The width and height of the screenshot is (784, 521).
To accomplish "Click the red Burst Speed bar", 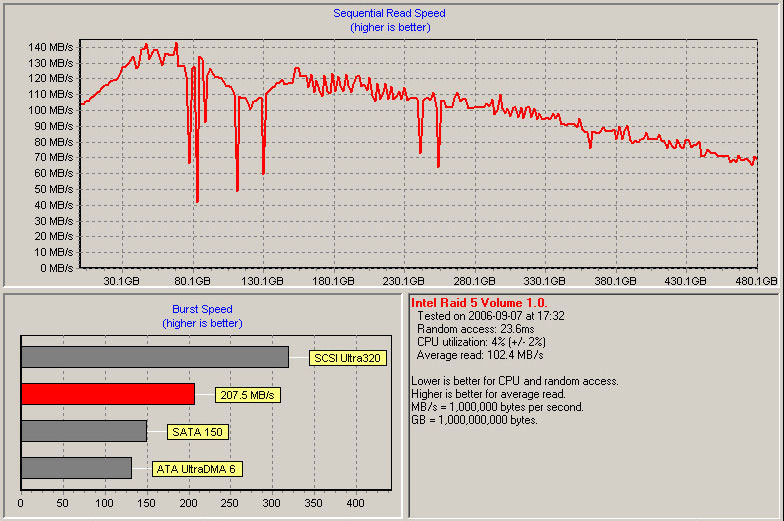I will click(x=107, y=394).
